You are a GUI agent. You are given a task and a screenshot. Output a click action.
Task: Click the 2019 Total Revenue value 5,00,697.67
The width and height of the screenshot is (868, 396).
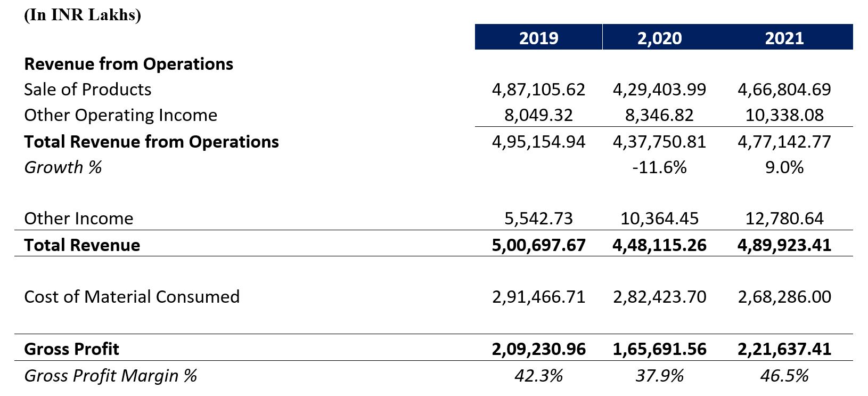coord(538,245)
